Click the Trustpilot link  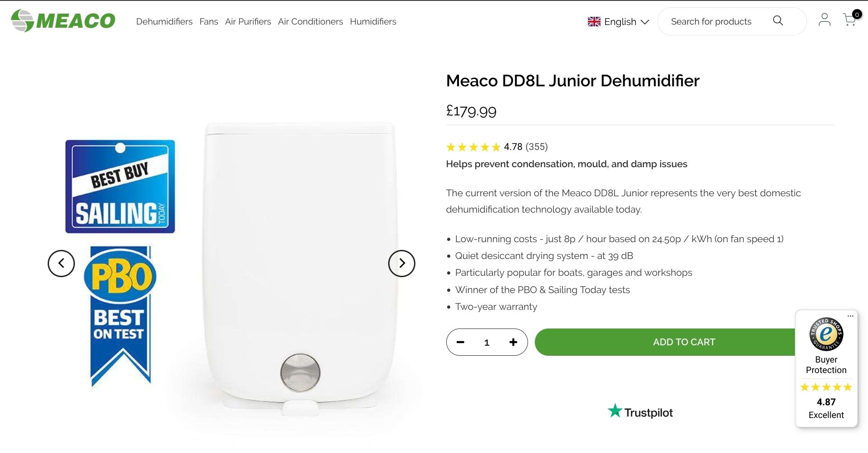point(640,412)
